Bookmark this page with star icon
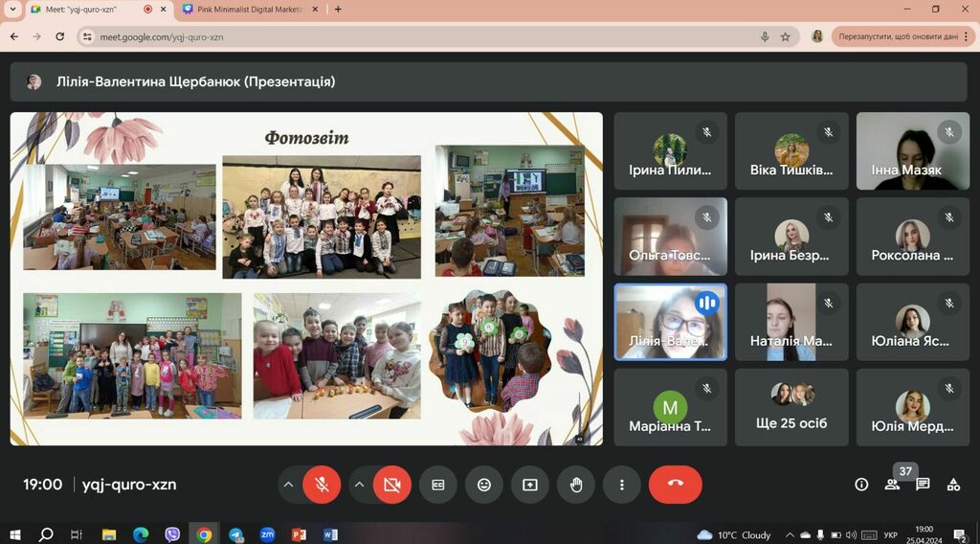Screen dimensions: 980x544 point(786,37)
